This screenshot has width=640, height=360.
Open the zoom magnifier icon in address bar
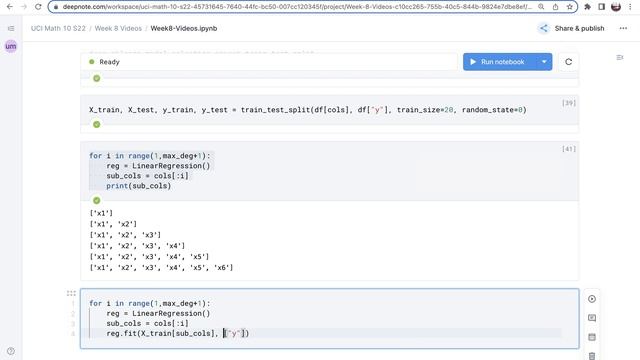pyautogui.click(x=541, y=7)
